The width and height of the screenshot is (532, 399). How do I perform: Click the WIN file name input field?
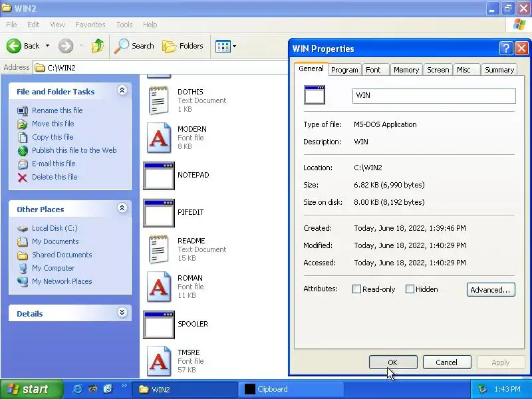coord(434,96)
